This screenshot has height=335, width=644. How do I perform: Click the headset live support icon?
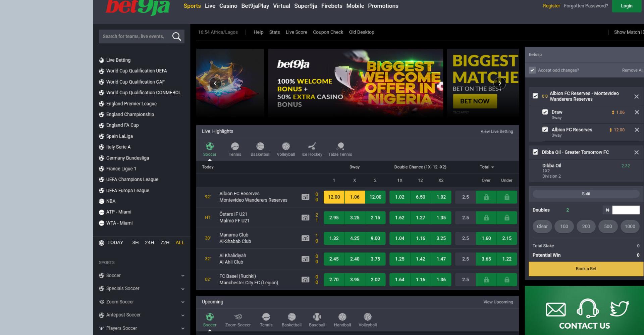coord(588,308)
